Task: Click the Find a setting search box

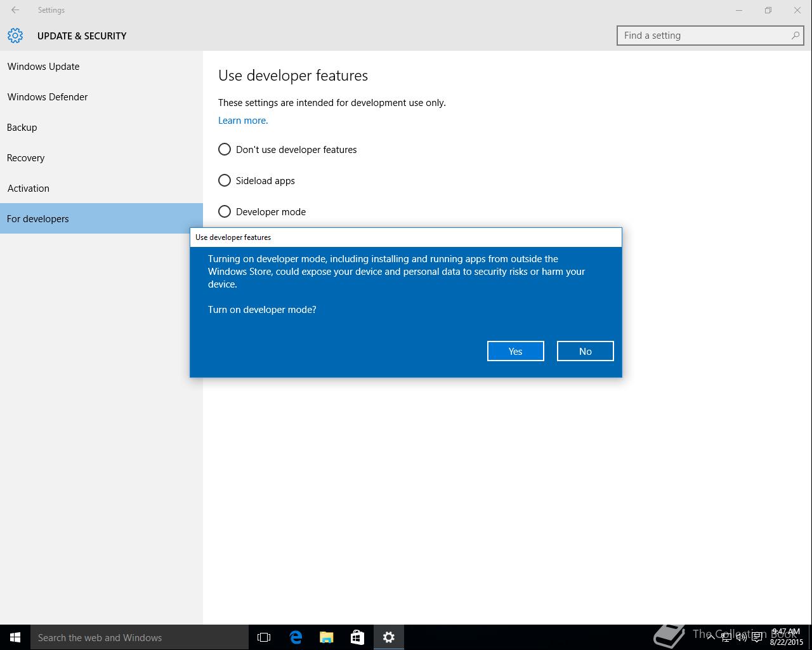Action: point(710,36)
